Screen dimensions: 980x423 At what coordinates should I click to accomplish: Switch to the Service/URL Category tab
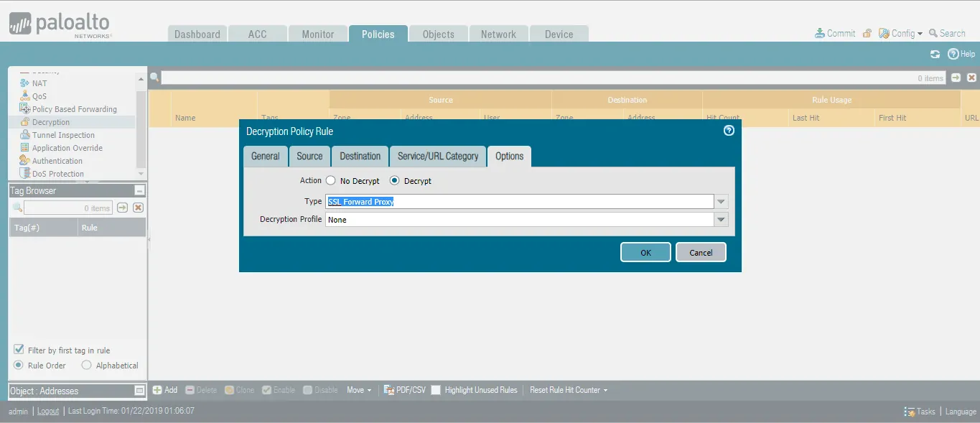click(x=437, y=157)
